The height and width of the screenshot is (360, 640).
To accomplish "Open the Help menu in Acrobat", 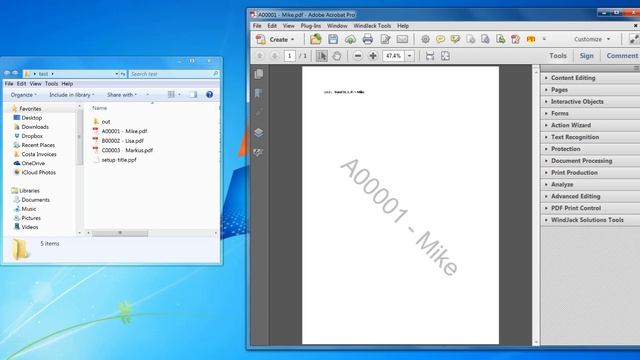I will [403, 26].
